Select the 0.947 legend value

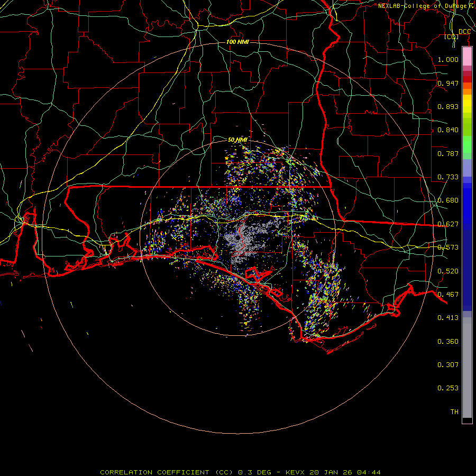[x=448, y=84]
